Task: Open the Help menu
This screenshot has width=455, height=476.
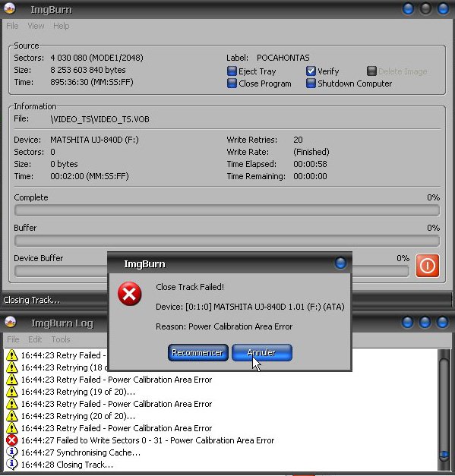Action: [x=62, y=26]
